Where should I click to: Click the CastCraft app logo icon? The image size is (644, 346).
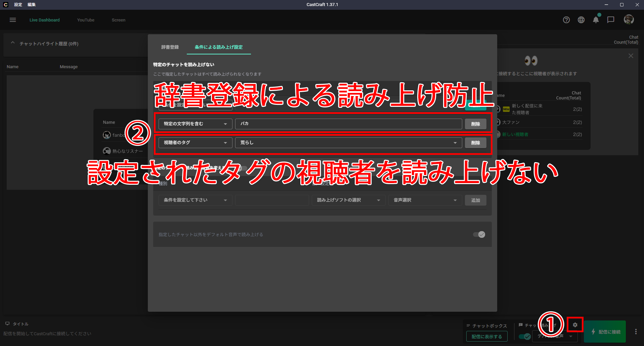click(5, 5)
